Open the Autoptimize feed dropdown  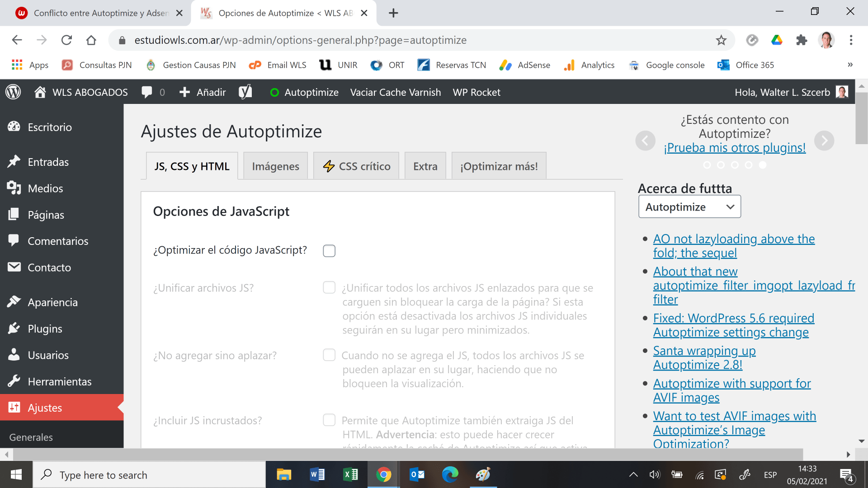point(689,207)
